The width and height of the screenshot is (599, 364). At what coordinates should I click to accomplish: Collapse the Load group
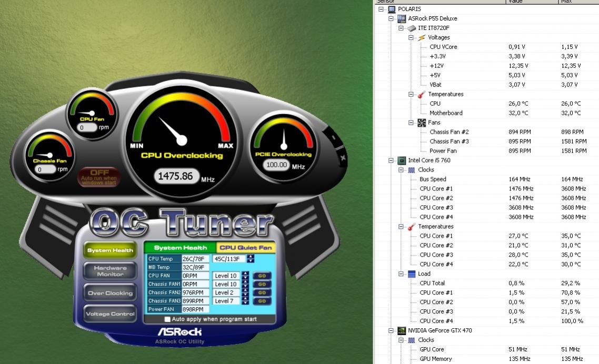(x=401, y=274)
